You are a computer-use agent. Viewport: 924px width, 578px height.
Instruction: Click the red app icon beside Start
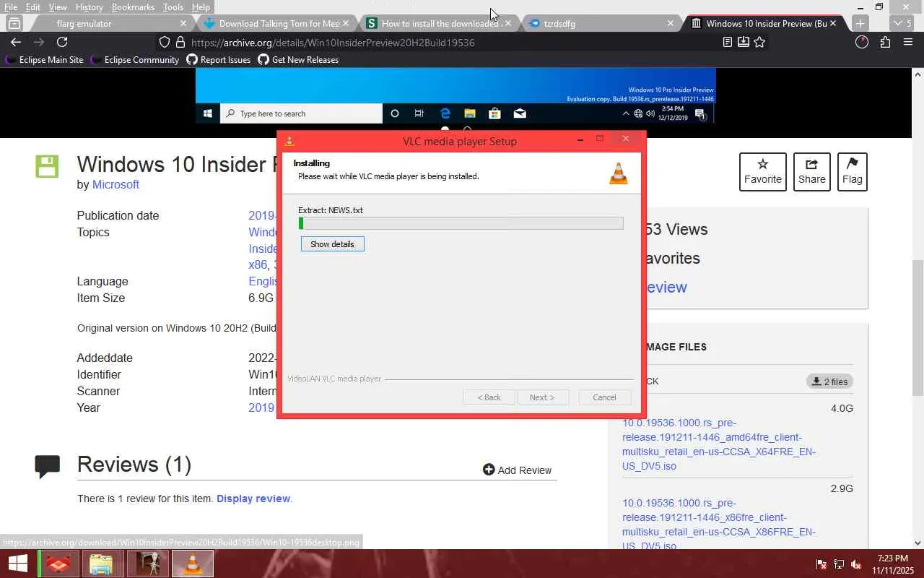click(58, 564)
